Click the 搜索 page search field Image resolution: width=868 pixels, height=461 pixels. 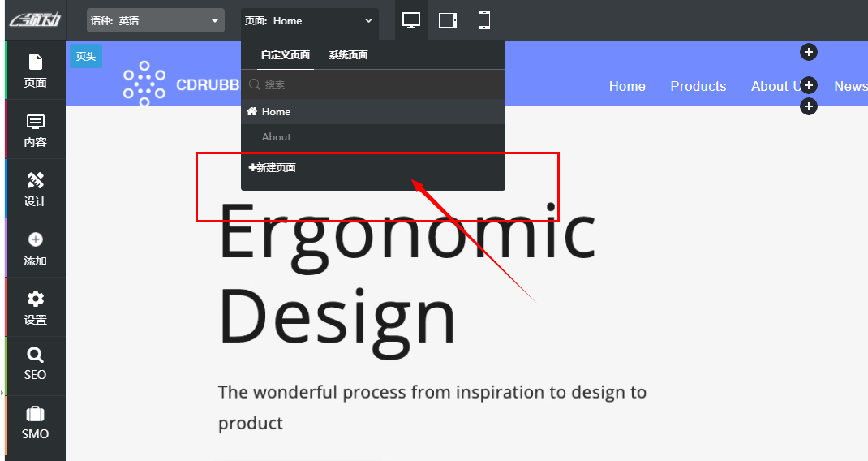point(373,84)
